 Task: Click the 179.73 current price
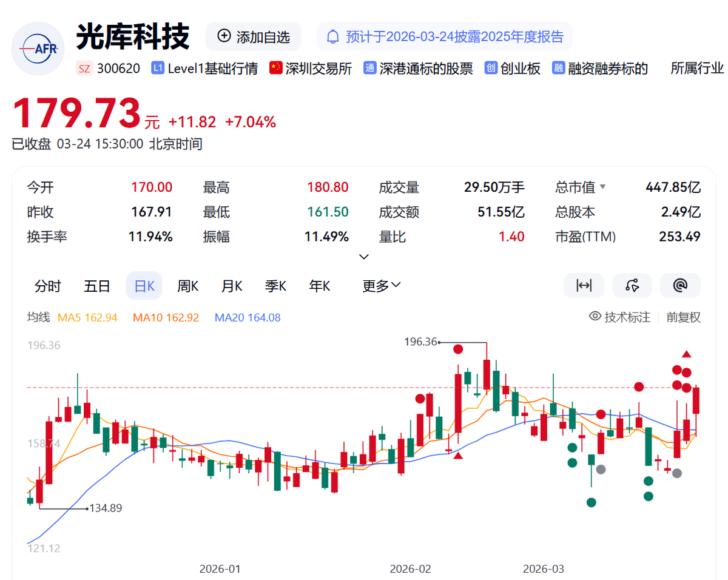tap(77, 113)
